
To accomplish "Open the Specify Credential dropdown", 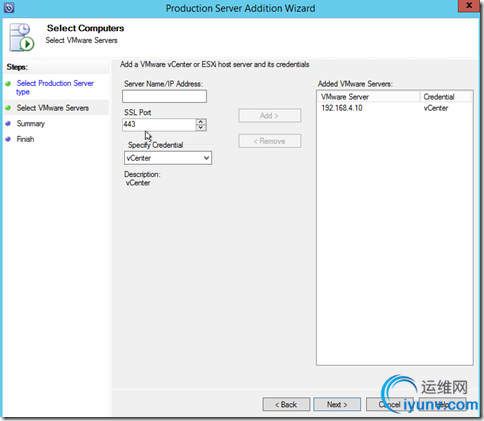I will point(168,158).
